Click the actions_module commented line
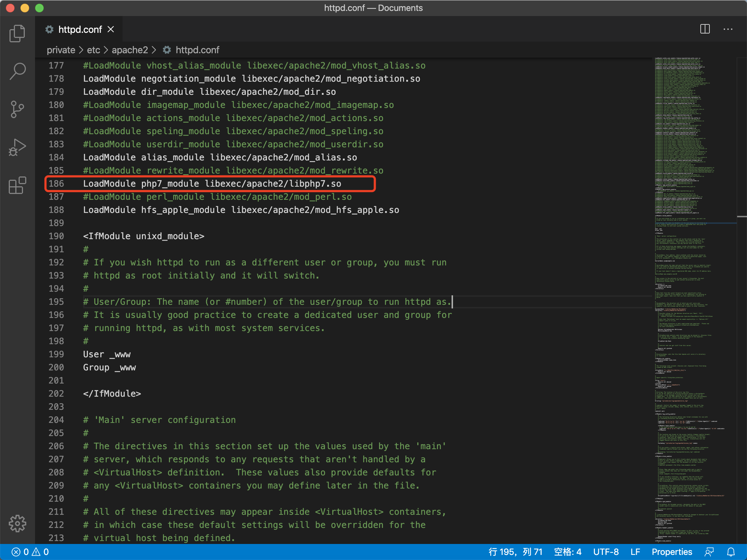Image resolution: width=747 pixels, height=560 pixels. tap(233, 118)
